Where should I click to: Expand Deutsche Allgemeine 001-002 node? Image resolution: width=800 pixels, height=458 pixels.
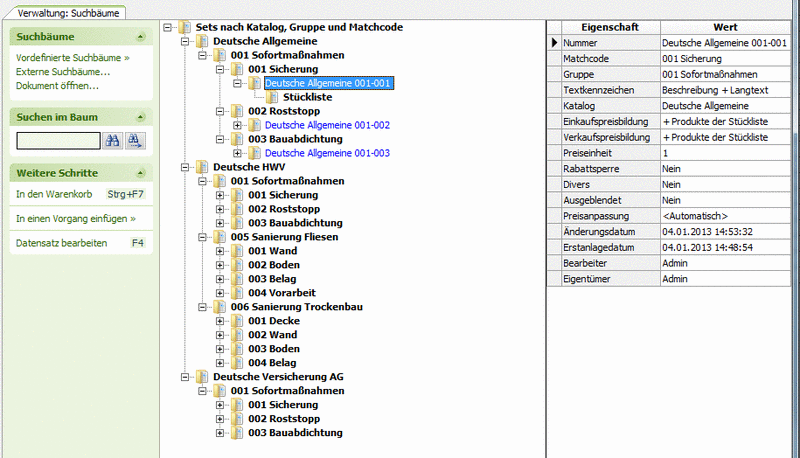237,125
